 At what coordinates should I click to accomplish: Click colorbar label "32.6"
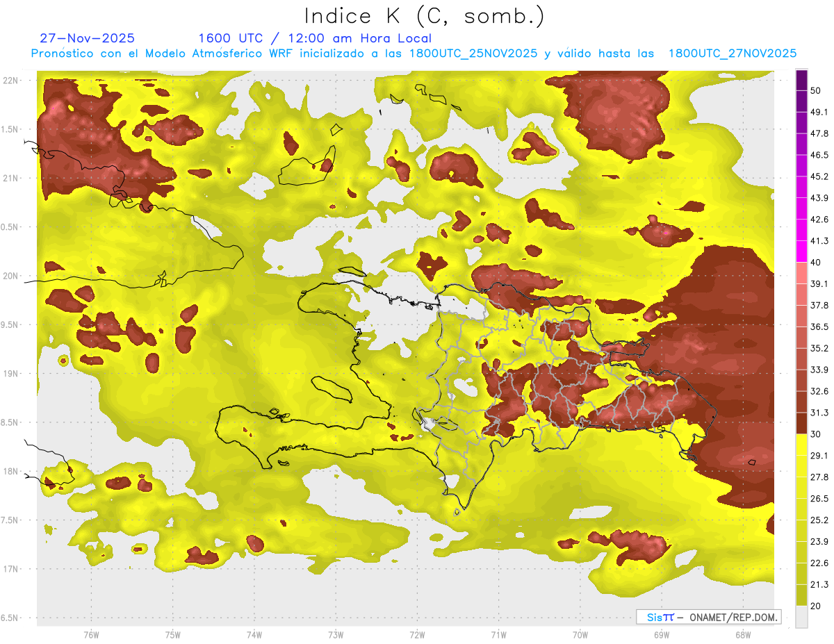[x=819, y=391]
